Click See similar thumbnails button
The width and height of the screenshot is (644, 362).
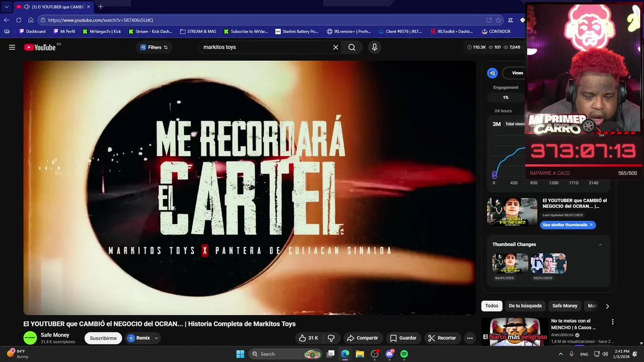[x=568, y=225]
